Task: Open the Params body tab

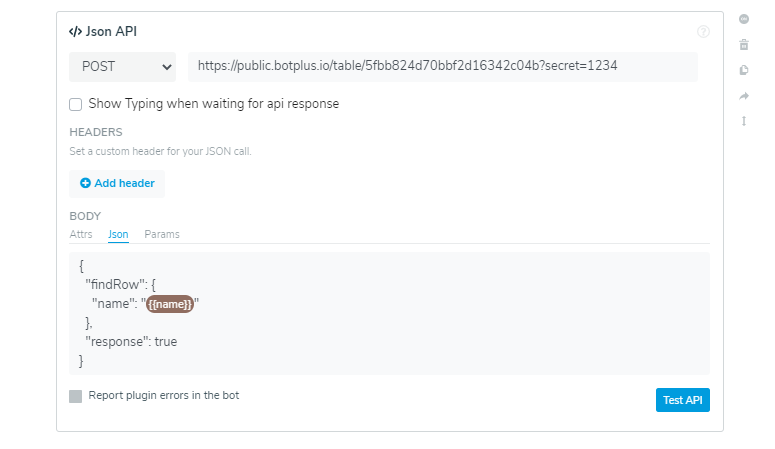Action: tap(162, 234)
